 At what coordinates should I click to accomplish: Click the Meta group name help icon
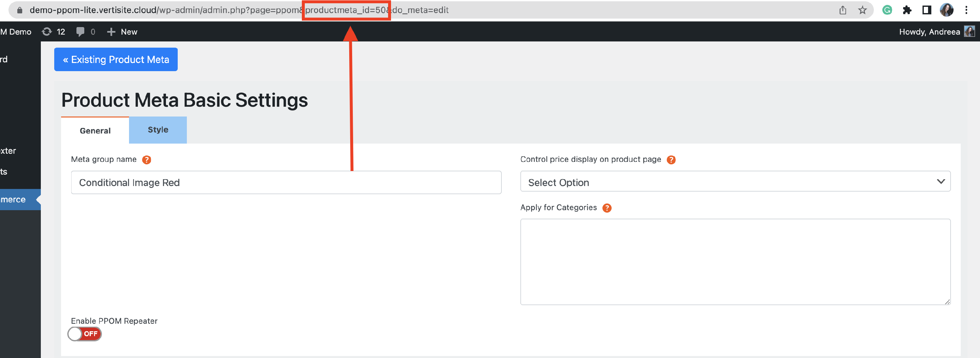(x=146, y=160)
